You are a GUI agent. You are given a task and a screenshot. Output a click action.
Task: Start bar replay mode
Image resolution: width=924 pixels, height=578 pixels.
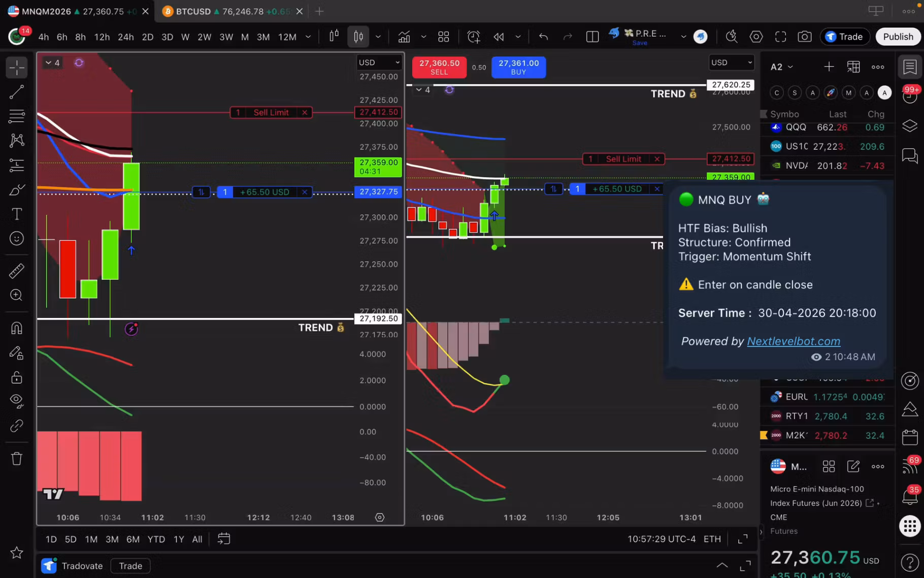499,37
